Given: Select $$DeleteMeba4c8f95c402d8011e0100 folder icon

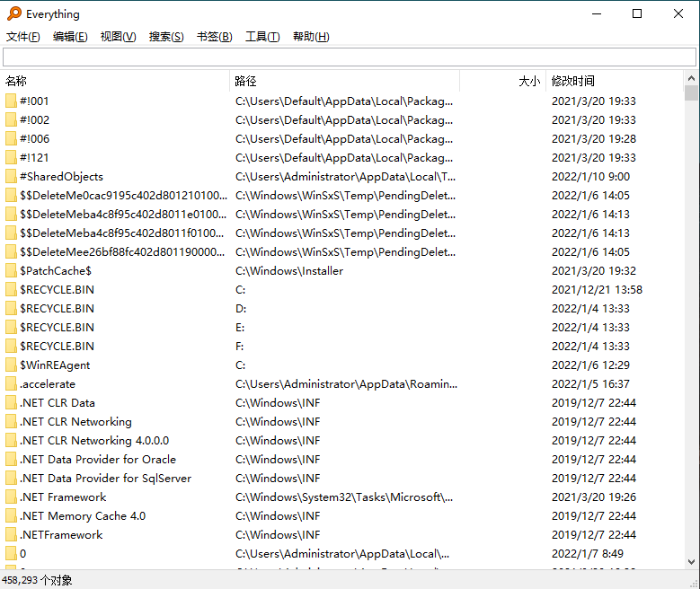Looking at the screenshot, I should pyautogui.click(x=11, y=215).
